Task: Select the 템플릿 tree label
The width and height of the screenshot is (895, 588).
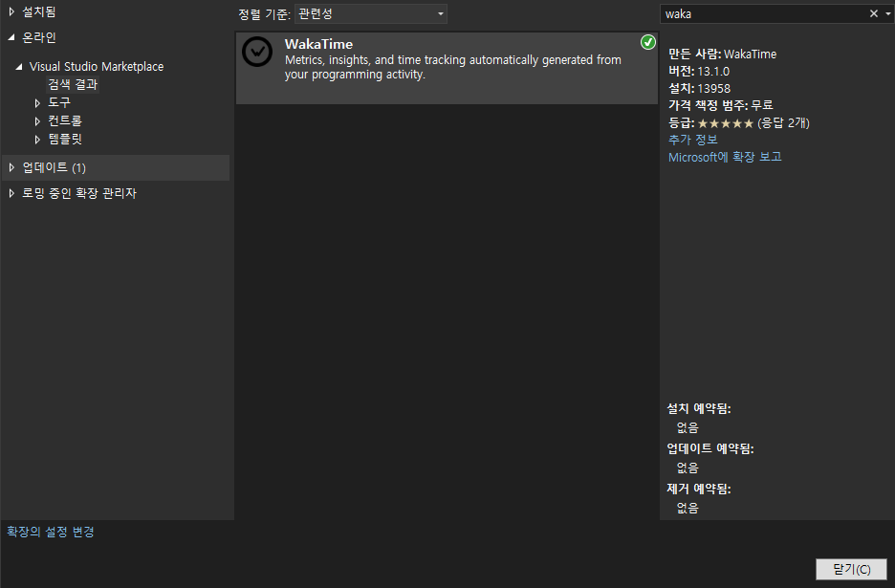Action: 65,140
